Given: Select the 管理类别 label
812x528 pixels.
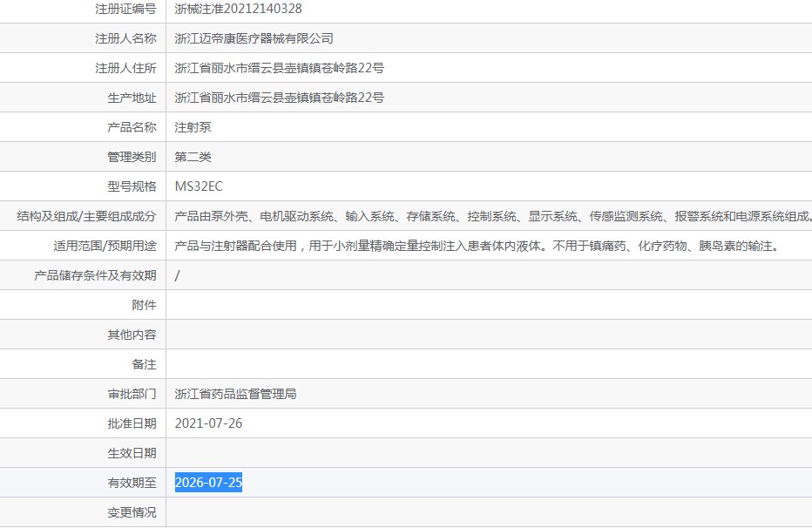Looking at the screenshot, I should click(132, 157).
